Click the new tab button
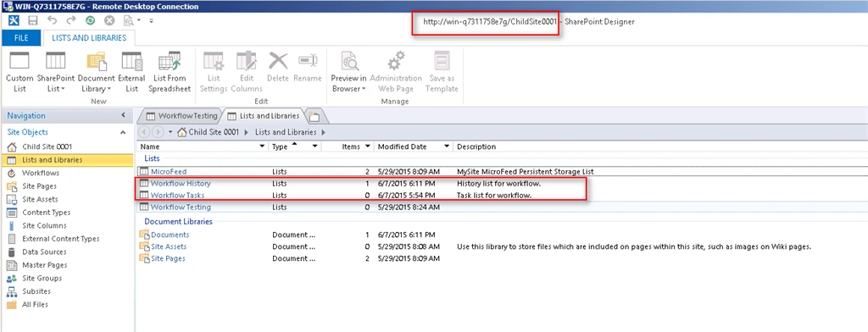868x332 pixels. 314,117
